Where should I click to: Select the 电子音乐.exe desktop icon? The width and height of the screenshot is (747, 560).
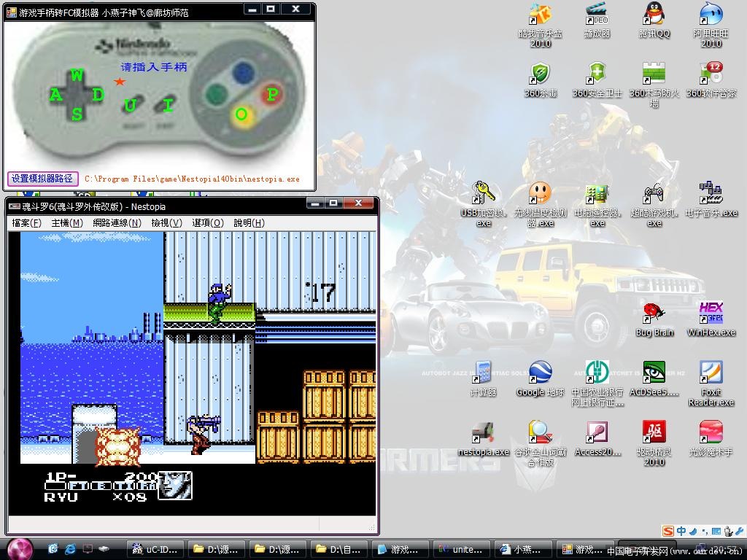coord(711,199)
